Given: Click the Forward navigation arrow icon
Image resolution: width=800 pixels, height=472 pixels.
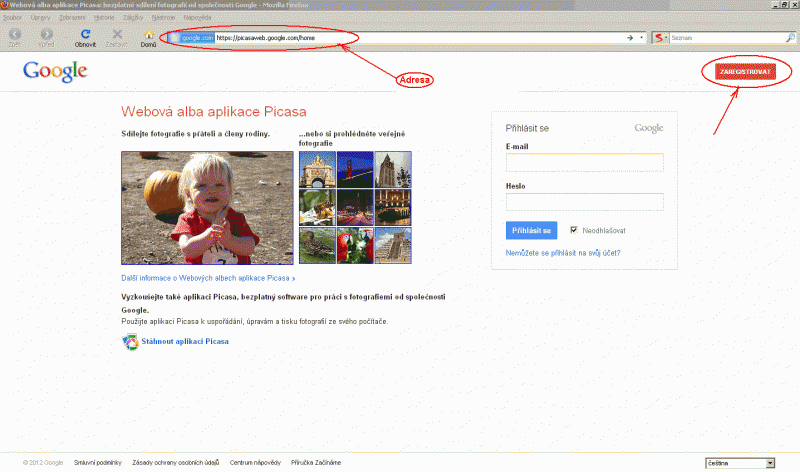Looking at the screenshot, I should [46, 34].
